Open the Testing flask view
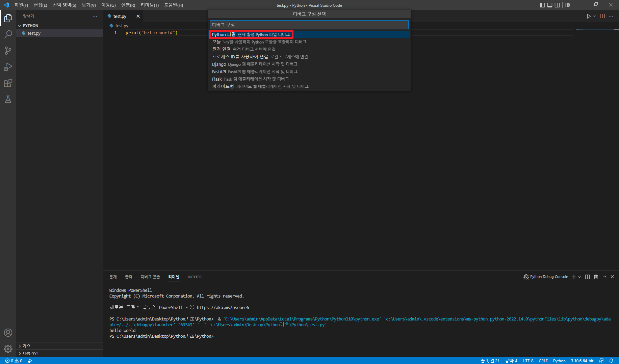Image resolution: width=619 pixels, height=364 pixels. (x=8, y=99)
